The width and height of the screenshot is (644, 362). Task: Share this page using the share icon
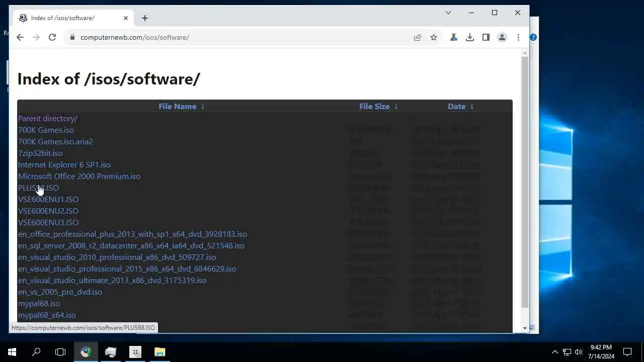(418, 37)
